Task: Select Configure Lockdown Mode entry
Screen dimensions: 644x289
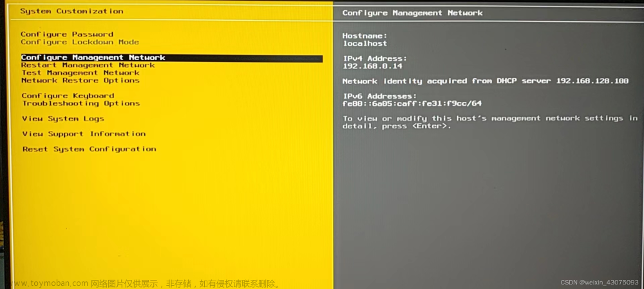Action: (80, 42)
